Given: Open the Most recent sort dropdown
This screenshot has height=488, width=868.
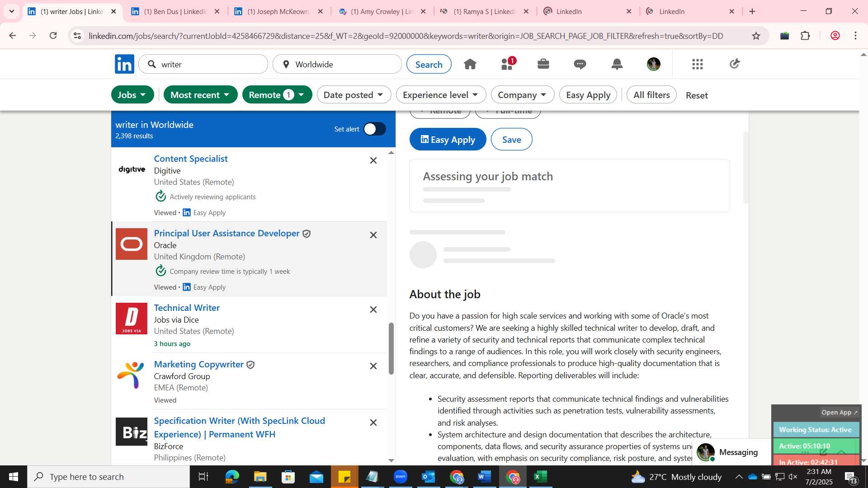Looking at the screenshot, I should coord(200,94).
